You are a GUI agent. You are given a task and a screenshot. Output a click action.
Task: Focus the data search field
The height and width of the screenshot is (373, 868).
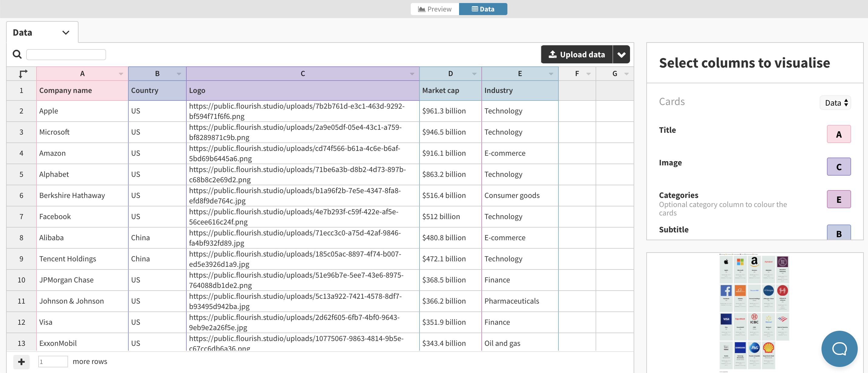(x=66, y=55)
